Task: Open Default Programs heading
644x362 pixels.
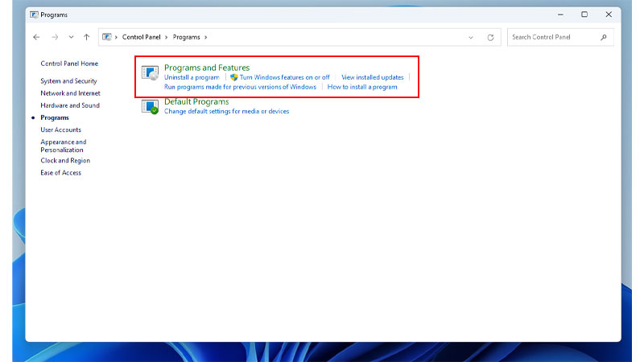Action: click(196, 101)
